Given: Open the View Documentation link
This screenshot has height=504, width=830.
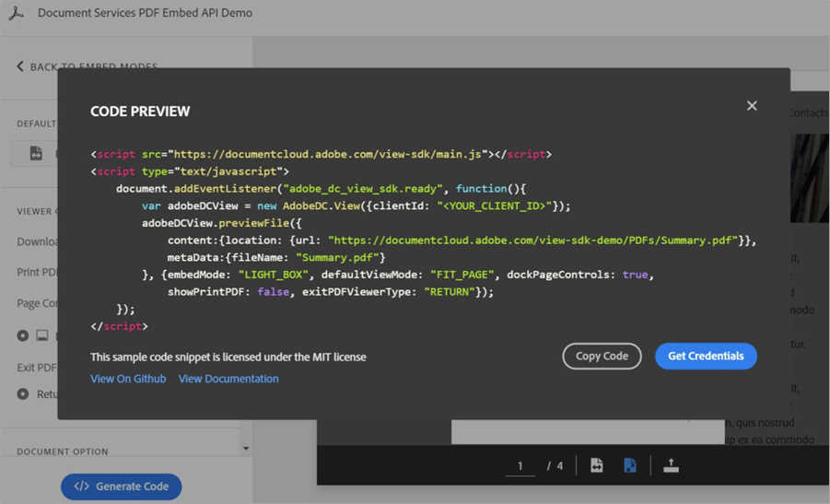Looking at the screenshot, I should [228, 379].
